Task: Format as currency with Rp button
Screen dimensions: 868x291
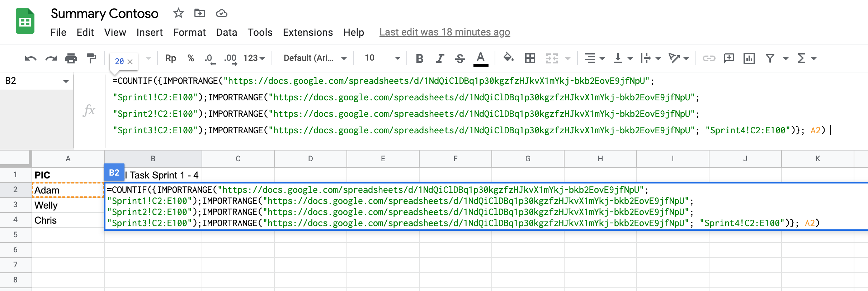Action: tap(170, 58)
